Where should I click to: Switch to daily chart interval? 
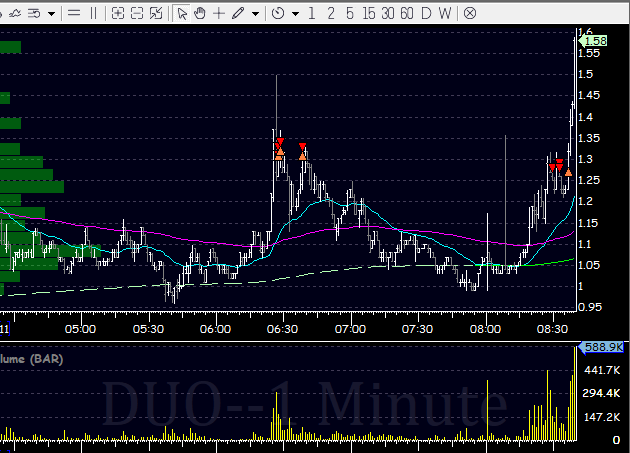click(426, 13)
